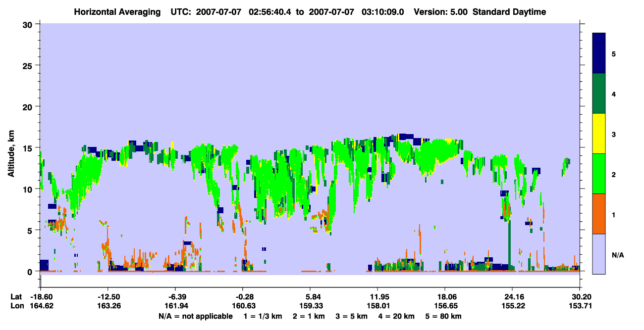The height and width of the screenshot is (330, 644).
Task: Click the lavender N/A colorbar segment
Action: point(599,254)
